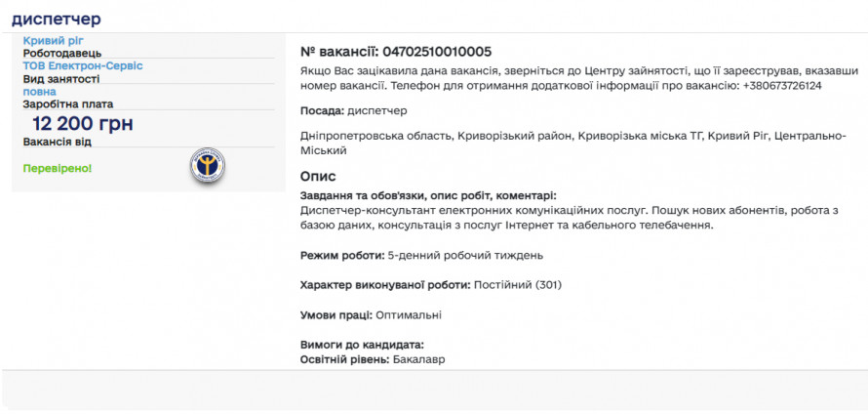
Task: Click the Вимоги до кандидата heading
Action: tap(362, 345)
